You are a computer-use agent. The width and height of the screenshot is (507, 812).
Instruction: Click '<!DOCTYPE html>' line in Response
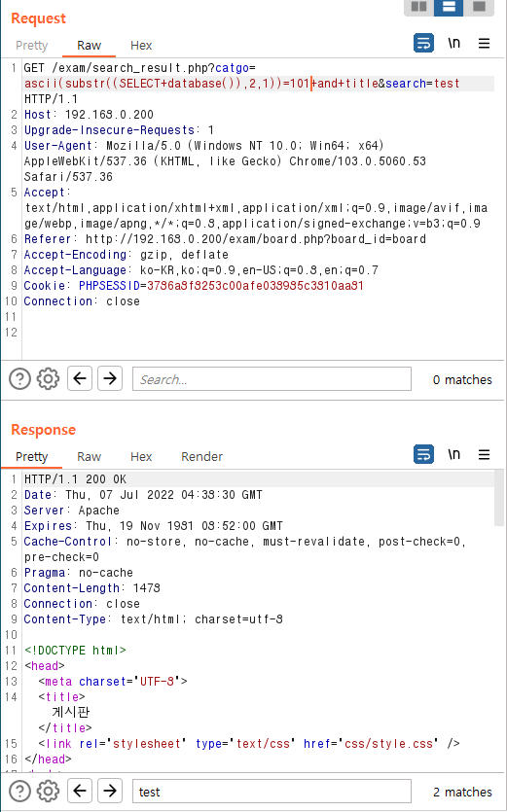(75, 650)
